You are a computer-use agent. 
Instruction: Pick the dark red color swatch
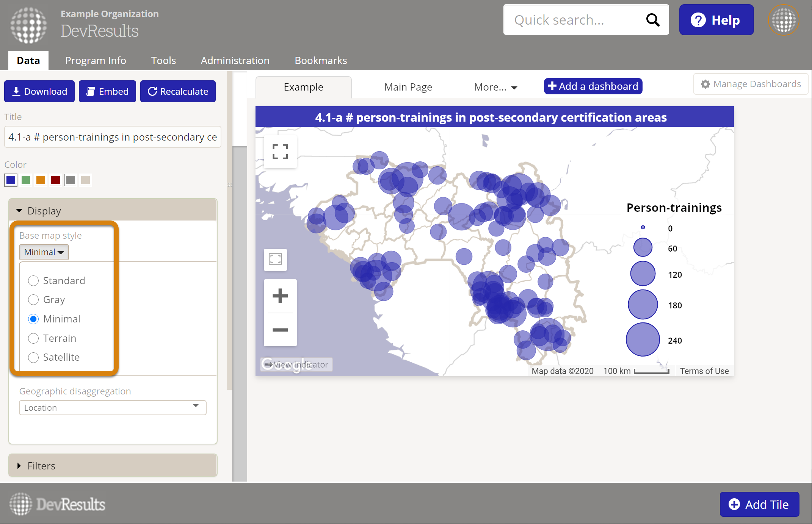(x=55, y=180)
